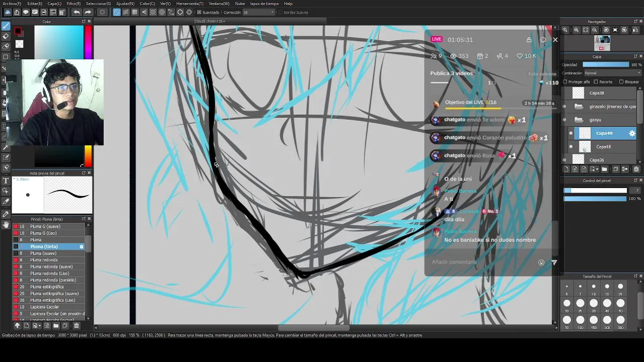Click the Redo arrow in toolbar

click(88, 12)
